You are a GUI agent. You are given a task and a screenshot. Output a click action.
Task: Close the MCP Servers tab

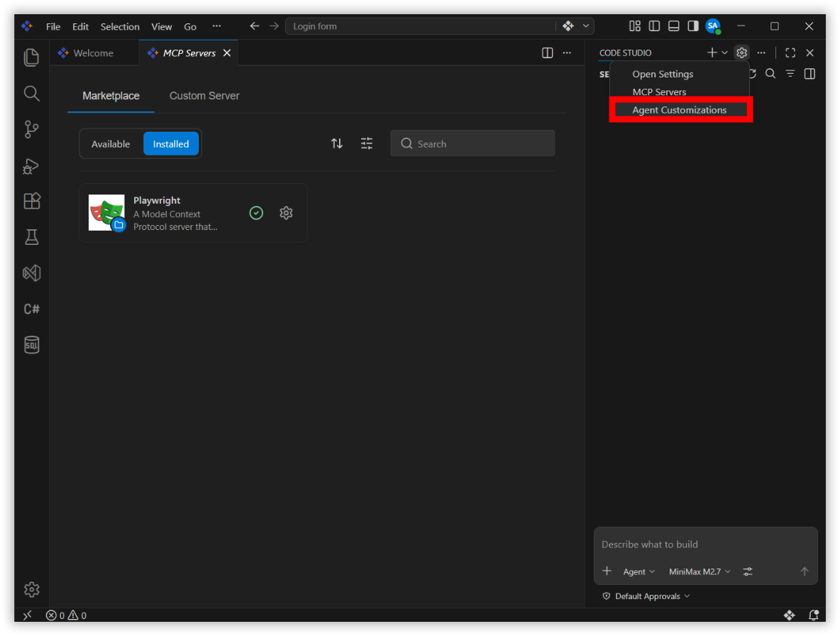point(226,53)
